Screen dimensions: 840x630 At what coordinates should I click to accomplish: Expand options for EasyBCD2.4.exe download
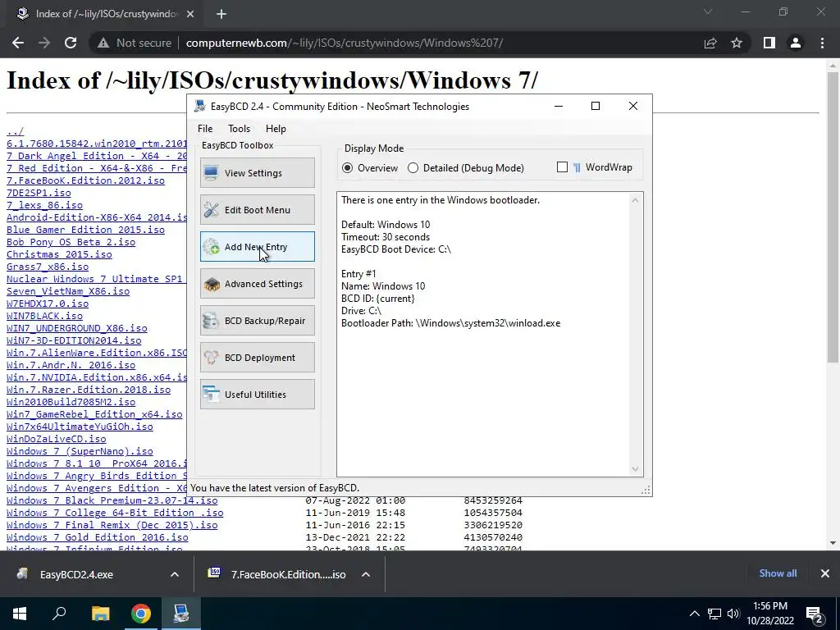[175, 574]
